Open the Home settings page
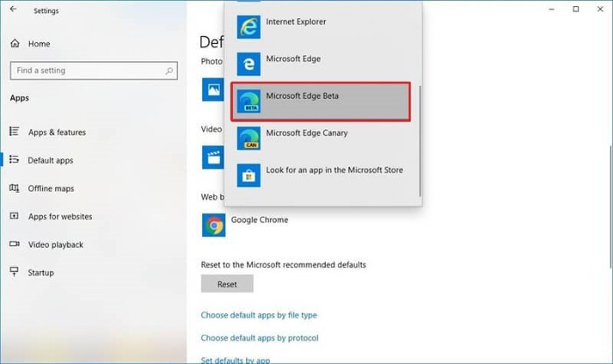 pyautogui.click(x=39, y=44)
